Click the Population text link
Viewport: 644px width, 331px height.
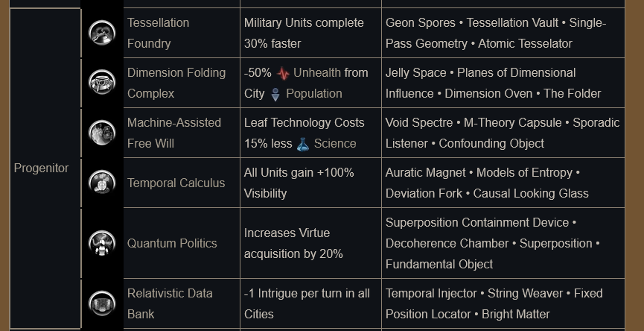coord(313,93)
